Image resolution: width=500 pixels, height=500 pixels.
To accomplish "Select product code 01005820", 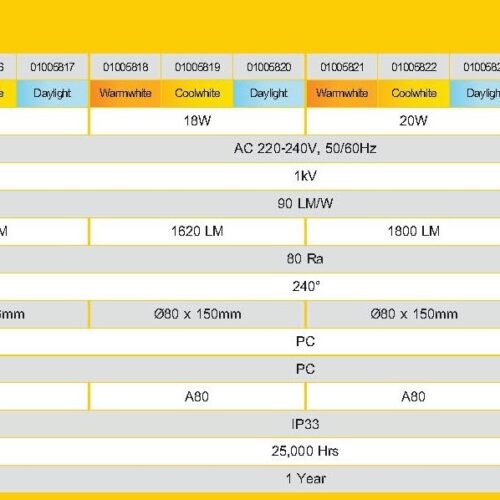I will [x=269, y=67].
